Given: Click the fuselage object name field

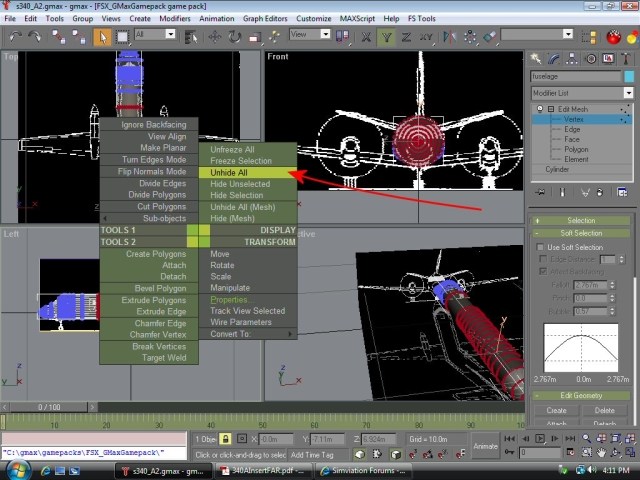Looking at the screenshot, I should 575,76.
